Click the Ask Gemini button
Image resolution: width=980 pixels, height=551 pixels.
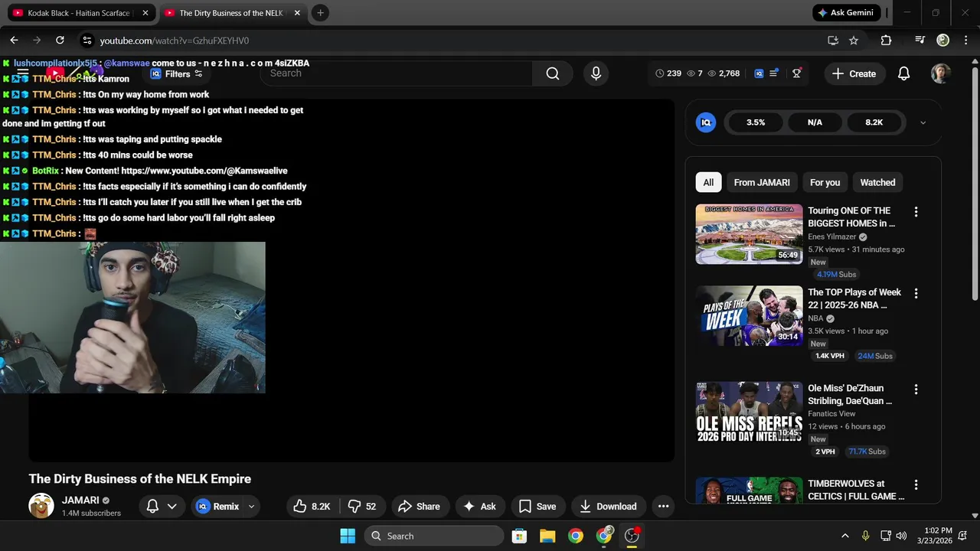848,13
